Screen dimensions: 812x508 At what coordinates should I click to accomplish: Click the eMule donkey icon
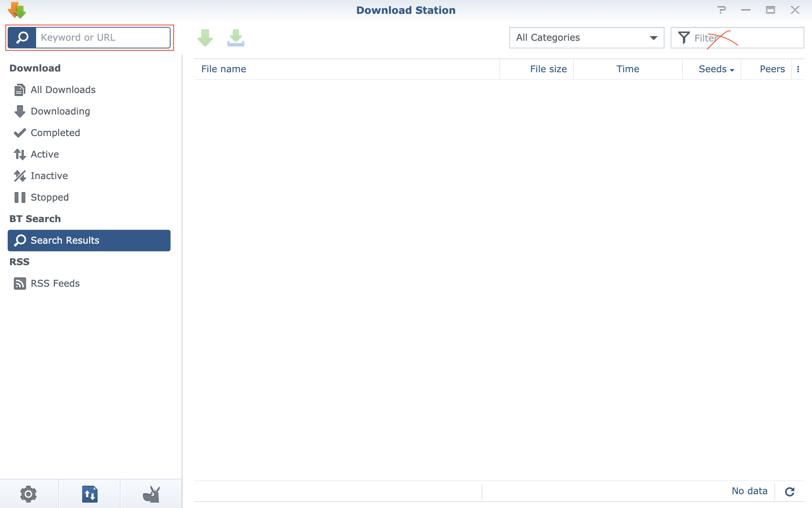point(151,494)
